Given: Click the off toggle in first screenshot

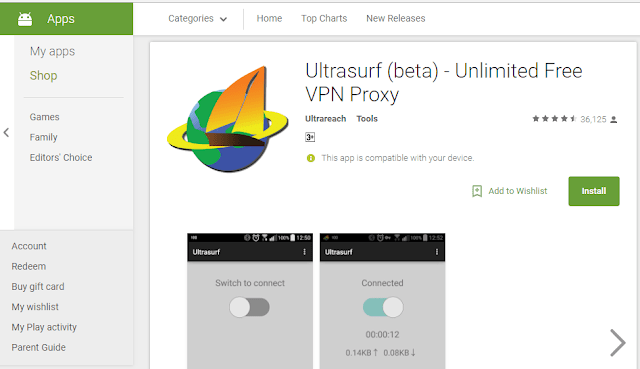Looking at the screenshot, I should coord(249,307).
